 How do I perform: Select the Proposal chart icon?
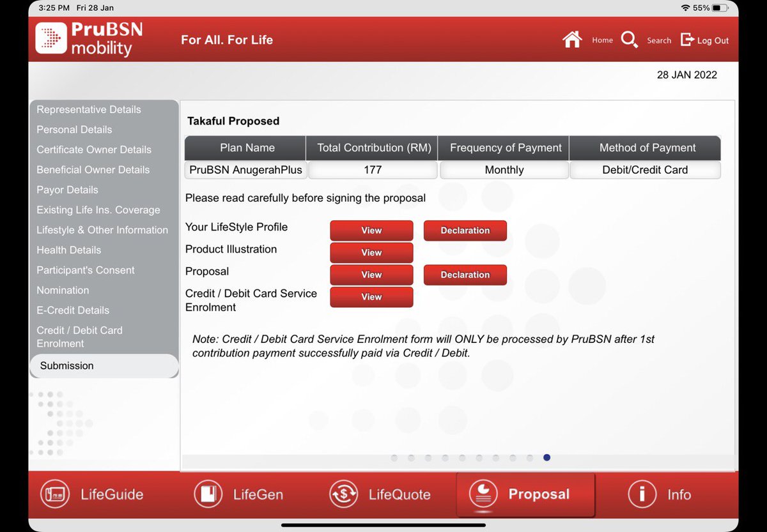(483, 494)
